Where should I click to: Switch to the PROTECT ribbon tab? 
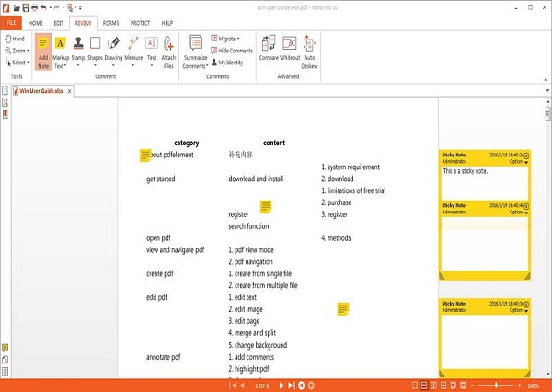[x=140, y=23]
